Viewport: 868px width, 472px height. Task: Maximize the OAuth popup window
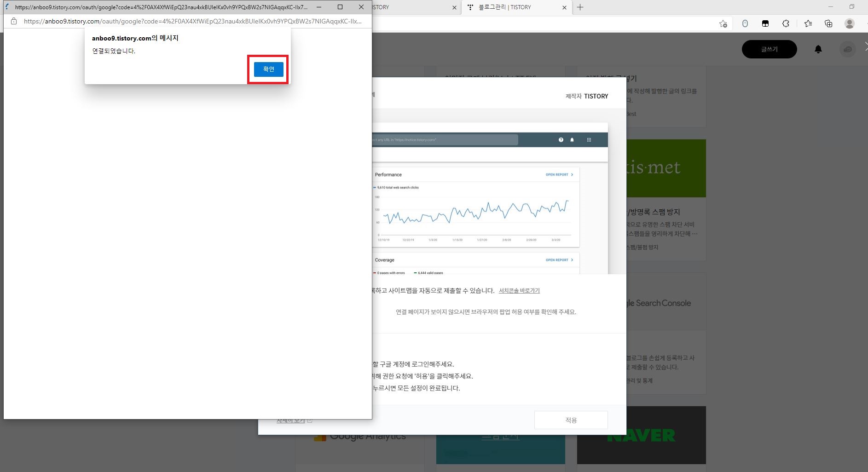pyautogui.click(x=340, y=7)
